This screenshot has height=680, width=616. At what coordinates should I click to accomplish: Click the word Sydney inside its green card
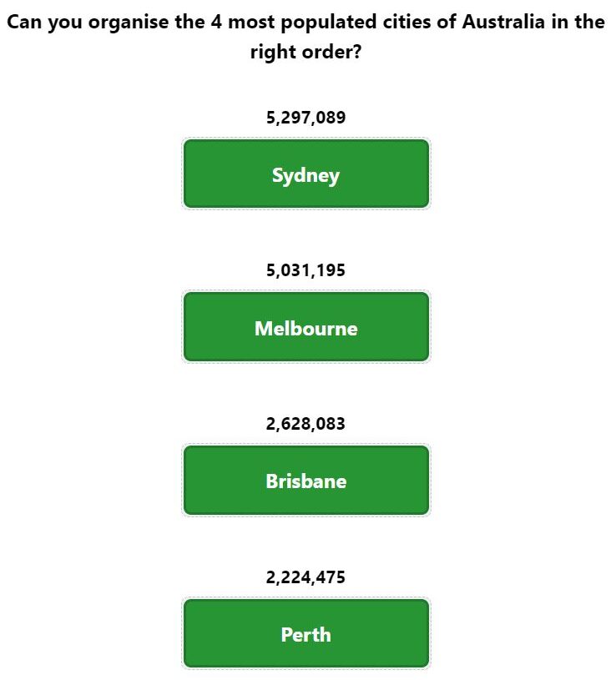pyautogui.click(x=305, y=176)
